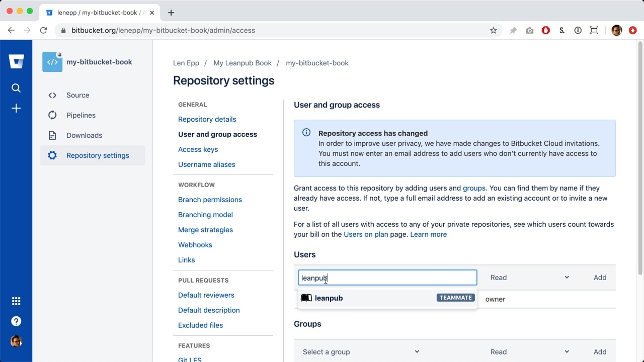Click the Create plus icon in sidebar
Screen dimensions: 644x362
[x=16, y=109]
